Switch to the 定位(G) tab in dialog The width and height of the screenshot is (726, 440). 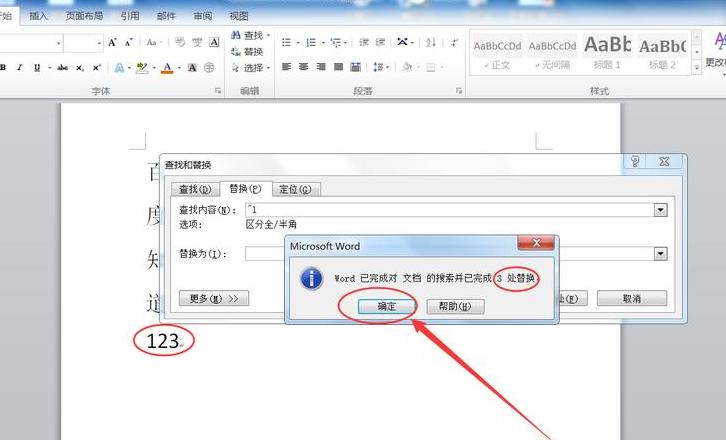pos(295,189)
